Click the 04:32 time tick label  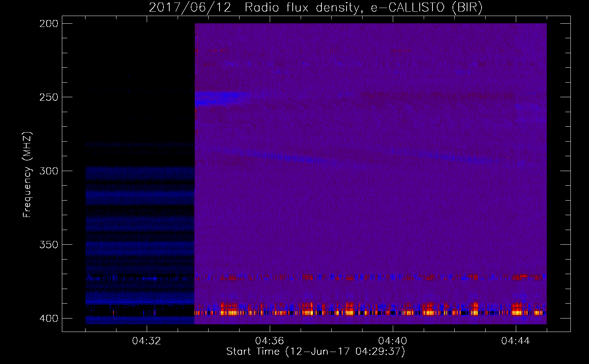tap(147, 341)
